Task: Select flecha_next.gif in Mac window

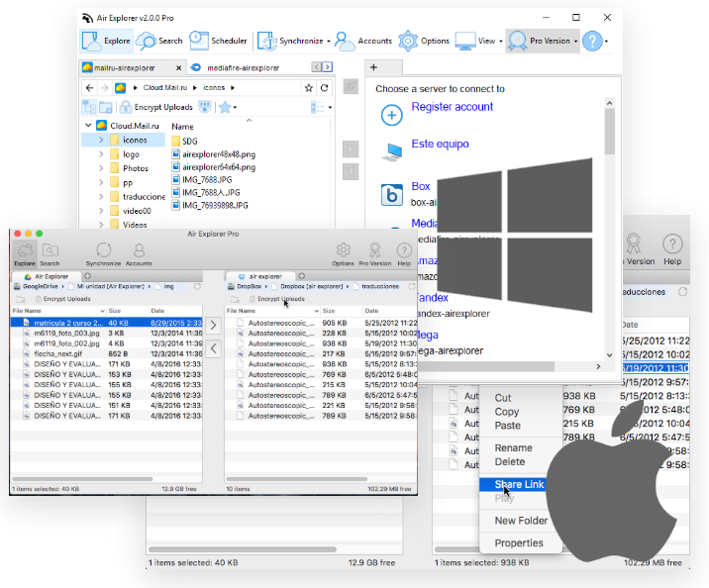Action: coord(106,353)
